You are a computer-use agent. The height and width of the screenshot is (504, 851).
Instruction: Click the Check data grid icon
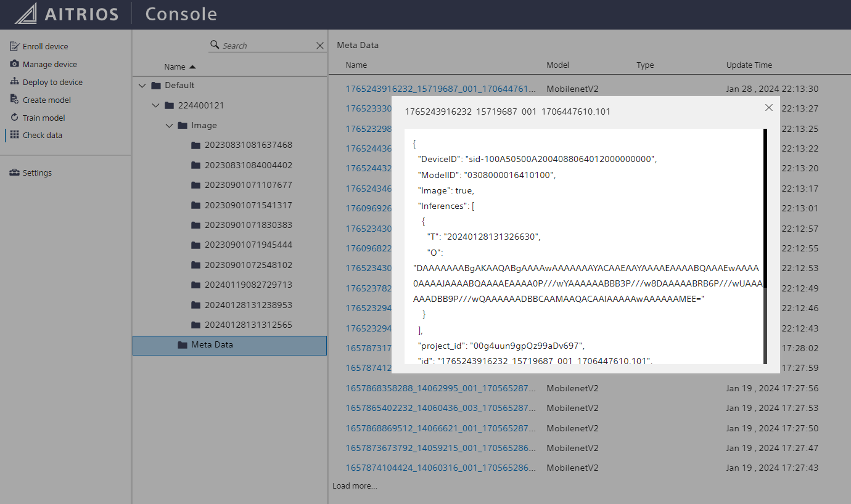coord(15,135)
